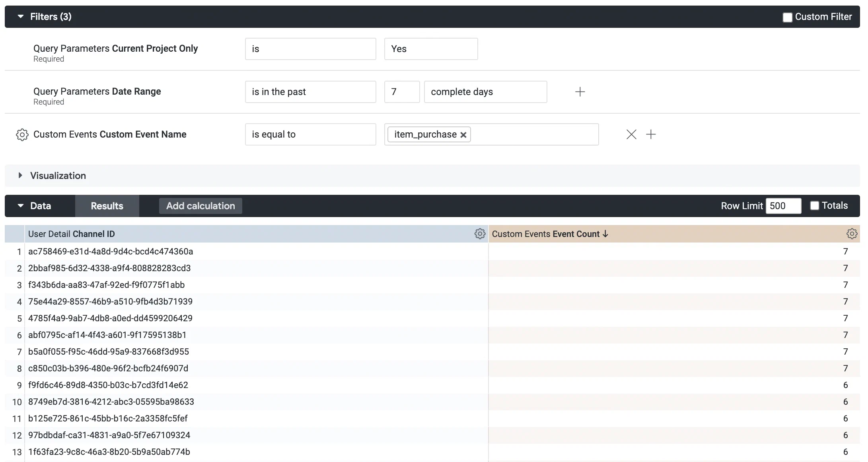Open settings for the Custom Event Name filter
The image size is (868, 462).
(x=22, y=134)
